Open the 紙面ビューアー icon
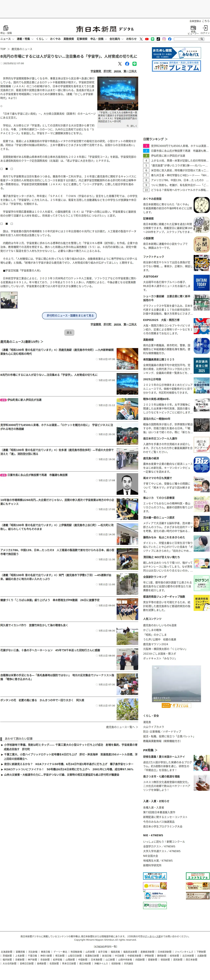The height and width of the screenshot is (980, 210). [x=193, y=28]
